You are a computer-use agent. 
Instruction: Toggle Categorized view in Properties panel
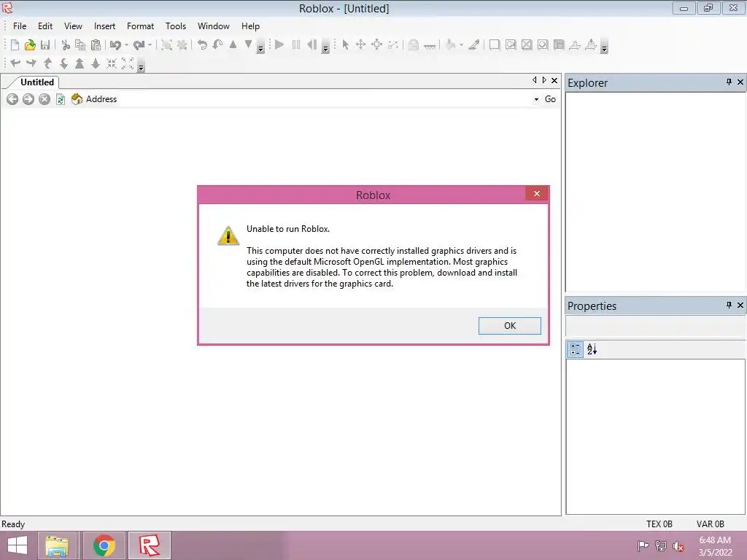575,349
